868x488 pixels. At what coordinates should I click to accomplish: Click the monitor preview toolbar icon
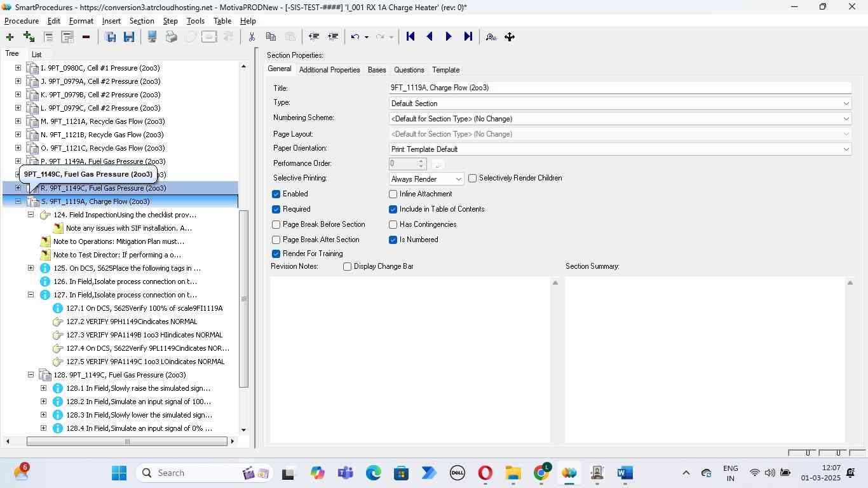pos(152,37)
